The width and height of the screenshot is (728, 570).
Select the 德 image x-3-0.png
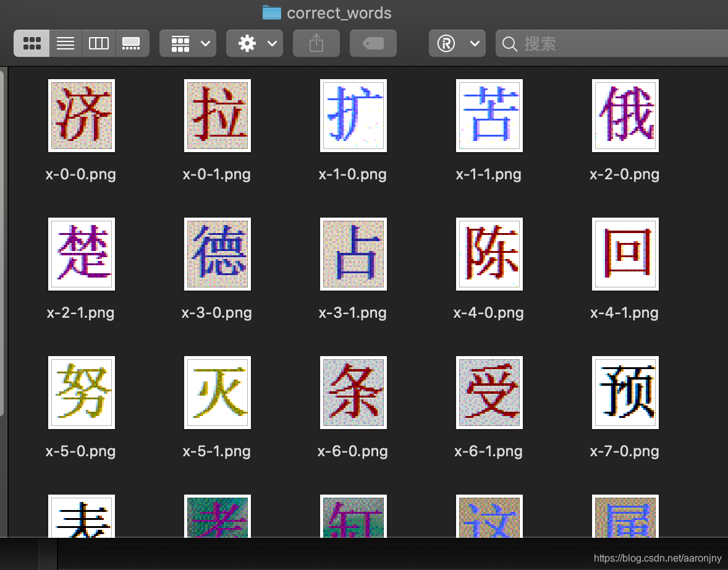coord(217,254)
